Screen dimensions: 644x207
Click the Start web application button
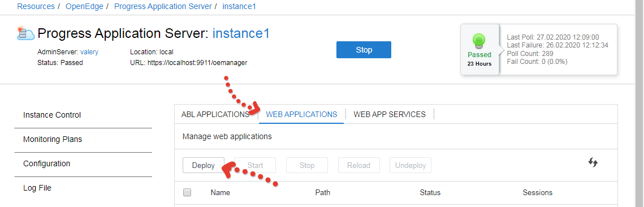click(x=255, y=166)
